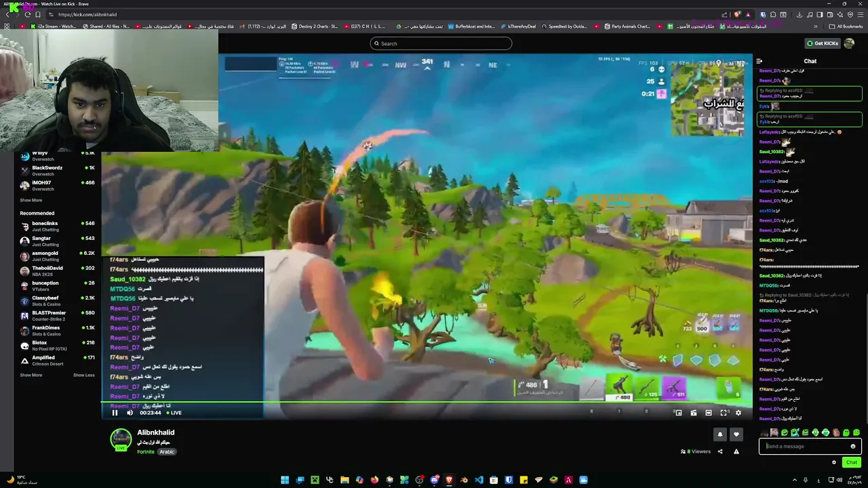Turn on notifications with the bell icon
The image size is (868, 488).
tap(720, 434)
